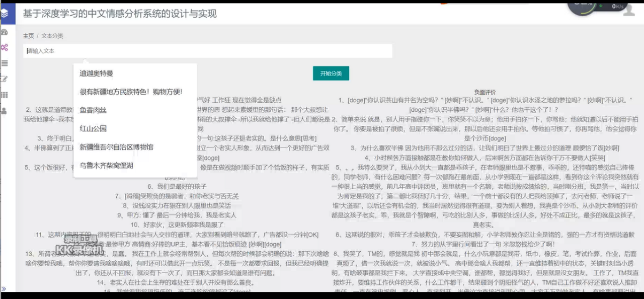Click negative comment starting 为什么喜欢半佛
The width and height of the screenshot is (644, 299).
click(485, 147)
